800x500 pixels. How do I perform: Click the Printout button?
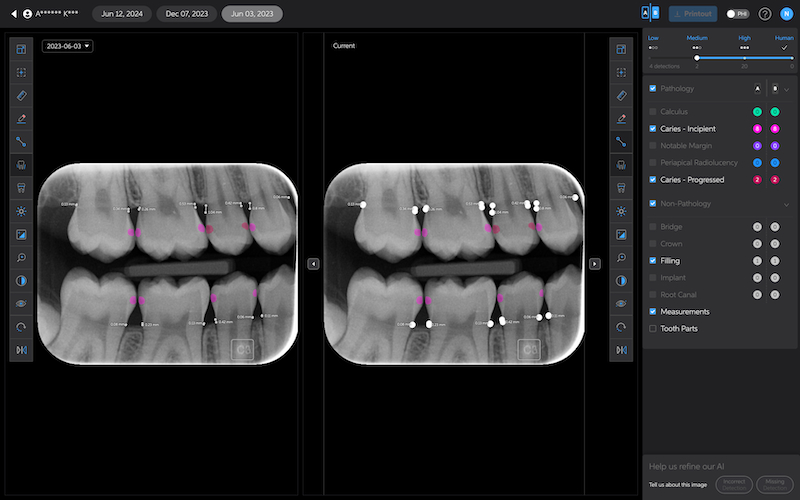[692, 14]
